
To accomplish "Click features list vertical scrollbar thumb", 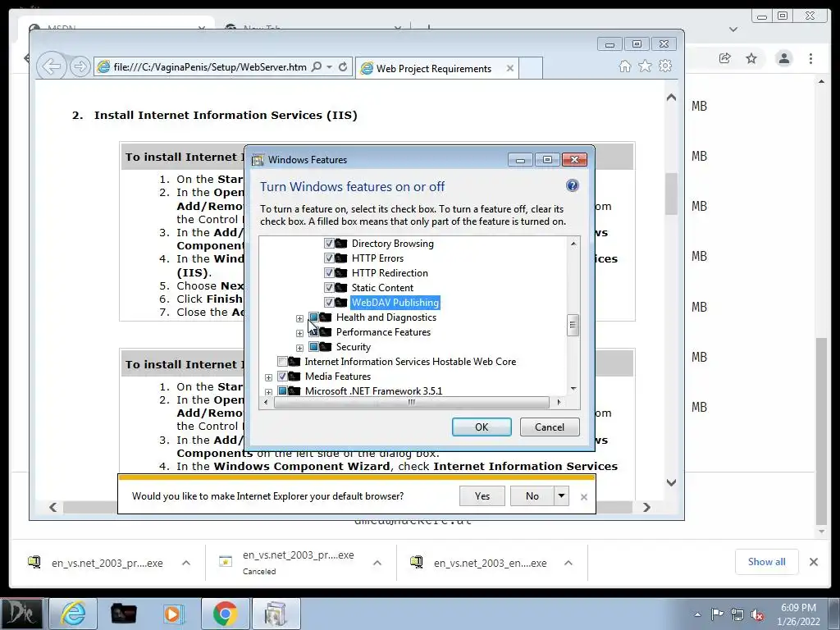I will tap(573, 325).
